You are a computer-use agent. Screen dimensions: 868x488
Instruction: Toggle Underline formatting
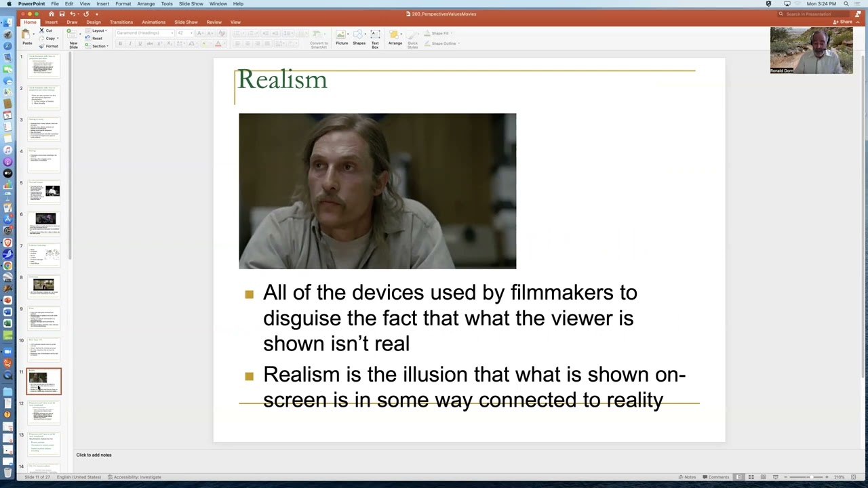(140, 43)
